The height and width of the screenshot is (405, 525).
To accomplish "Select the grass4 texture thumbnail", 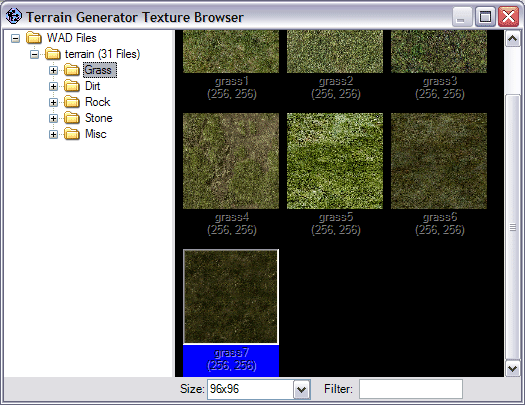I will click(x=231, y=161).
